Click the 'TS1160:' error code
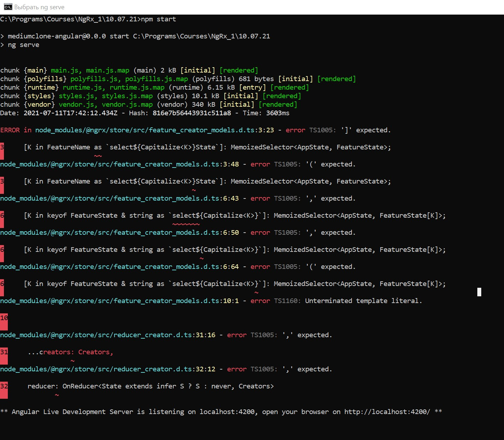The width and height of the screenshot is (504, 440). (287, 301)
